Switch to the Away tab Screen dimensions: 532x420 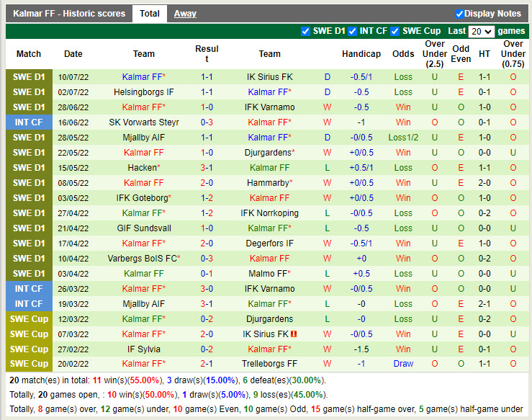[185, 14]
